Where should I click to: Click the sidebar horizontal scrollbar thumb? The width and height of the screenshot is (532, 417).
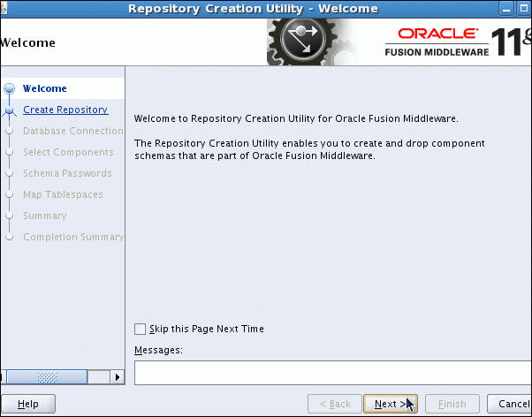[47, 377]
